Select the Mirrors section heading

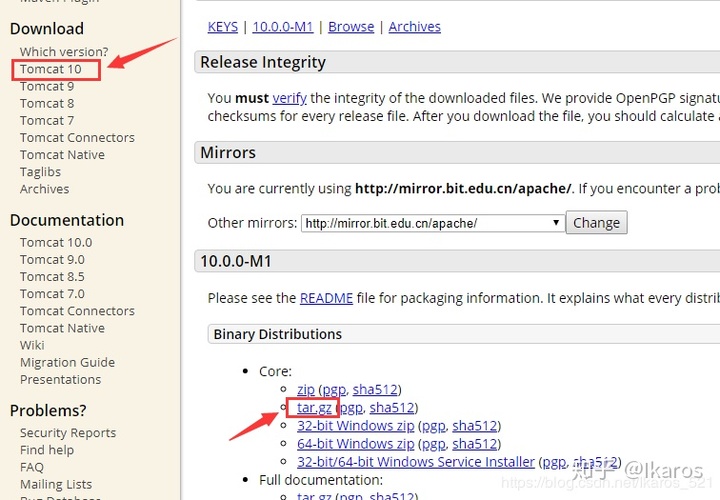(x=228, y=152)
